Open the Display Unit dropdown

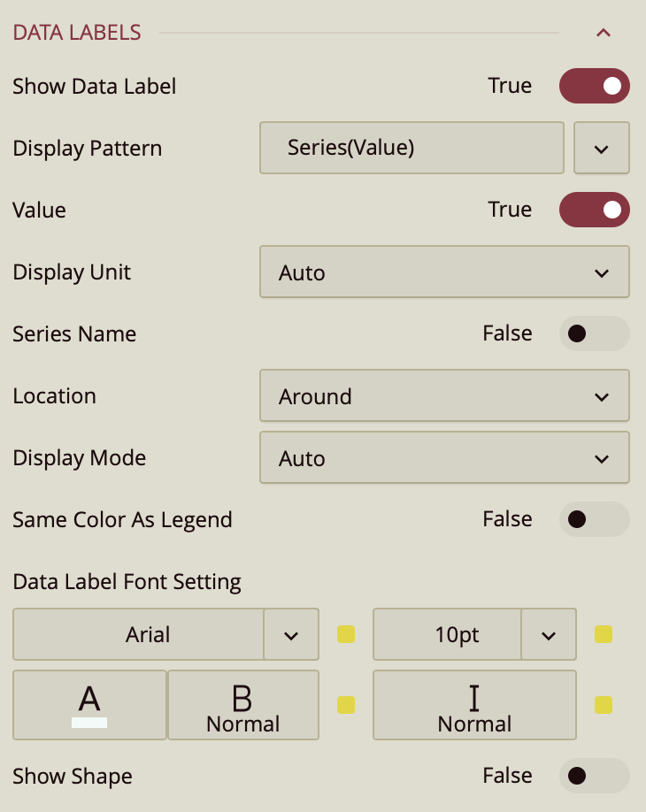(x=444, y=272)
